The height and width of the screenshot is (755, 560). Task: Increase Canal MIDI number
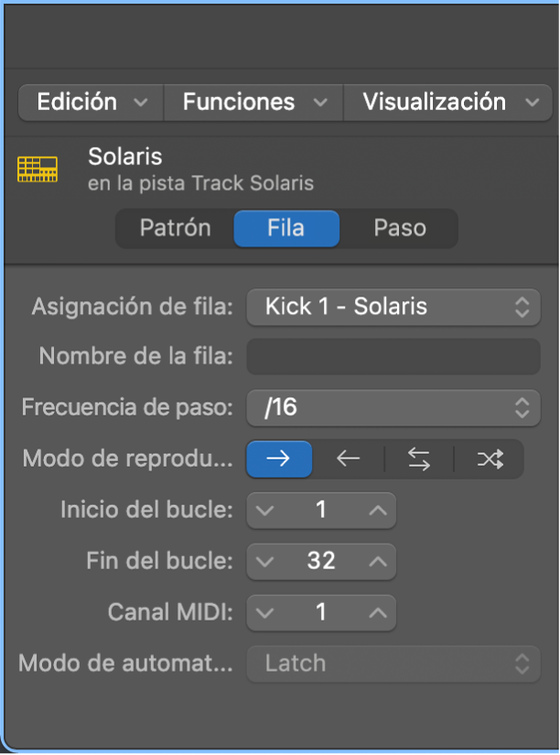pyautogui.click(x=377, y=612)
